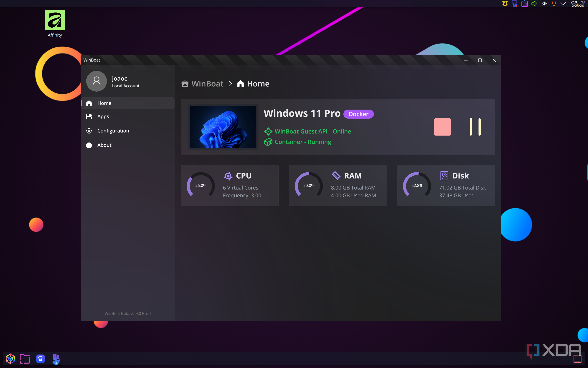Screen dimensions: 588x368
Task: Click the Configuration gear icon in sidebar
Action: [x=89, y=131]
